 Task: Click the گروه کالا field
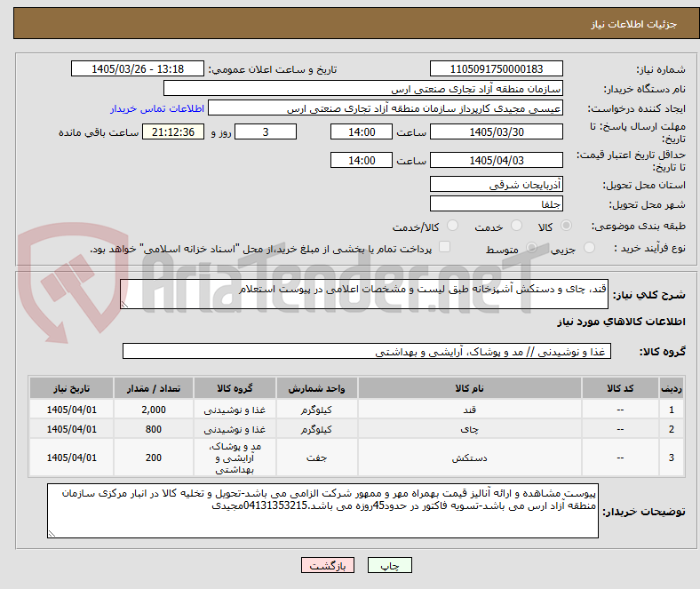367,351
